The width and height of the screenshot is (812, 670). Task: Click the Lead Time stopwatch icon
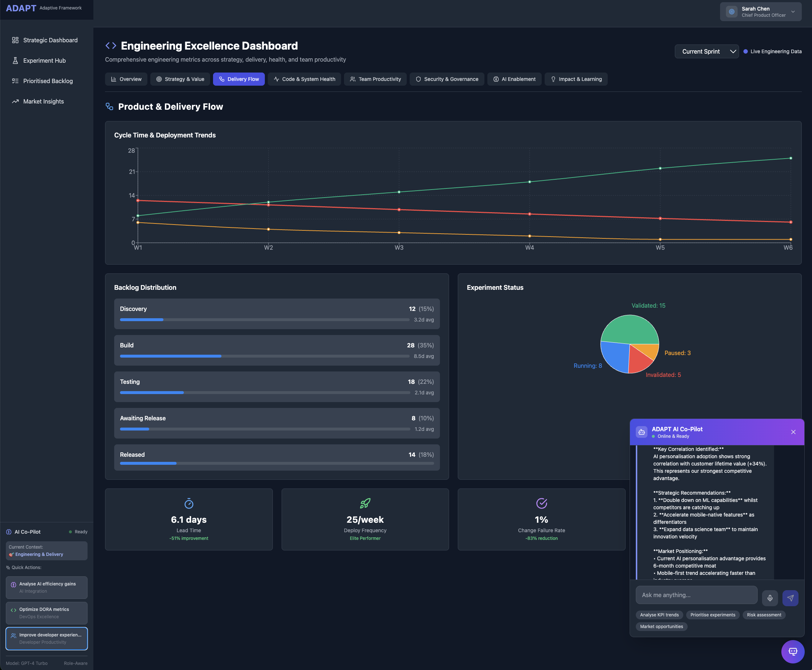click(x=189, y=503)
